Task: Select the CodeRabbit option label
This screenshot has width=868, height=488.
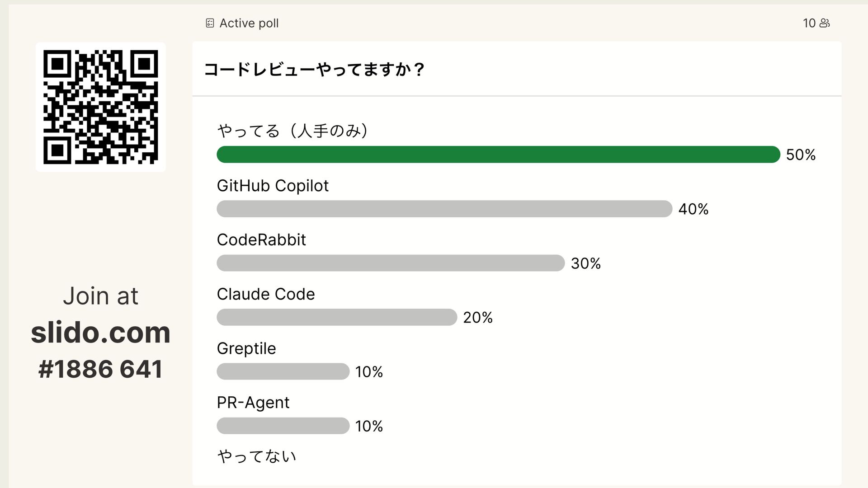Action: coord(261,240)
